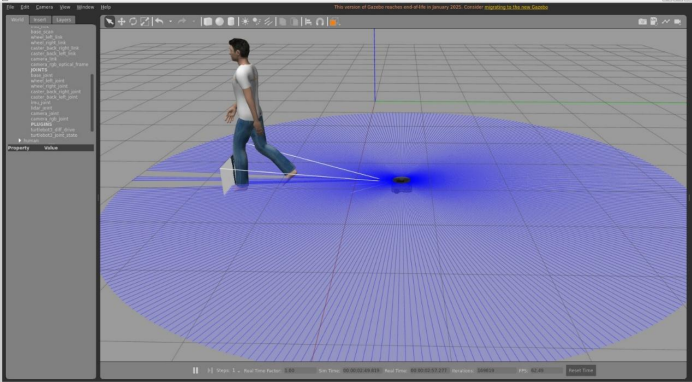Select imu_joint in the tree
The width and height of the screenshot is (692, 382).
coord(41,102)
